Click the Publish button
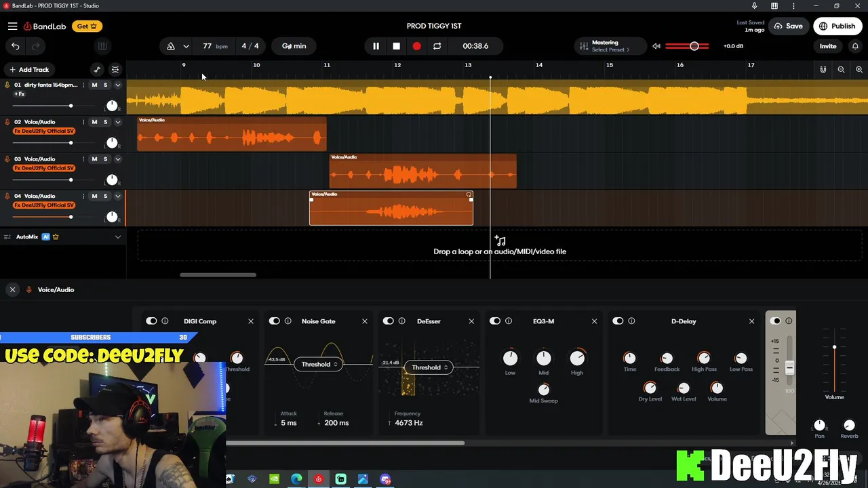This screenshot has height=488, width=868. (837, 26)
